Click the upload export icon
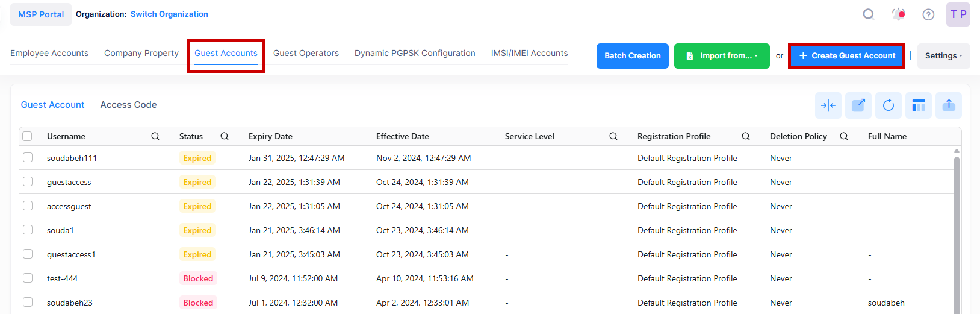Screen dimensions: 980x314 948,105
